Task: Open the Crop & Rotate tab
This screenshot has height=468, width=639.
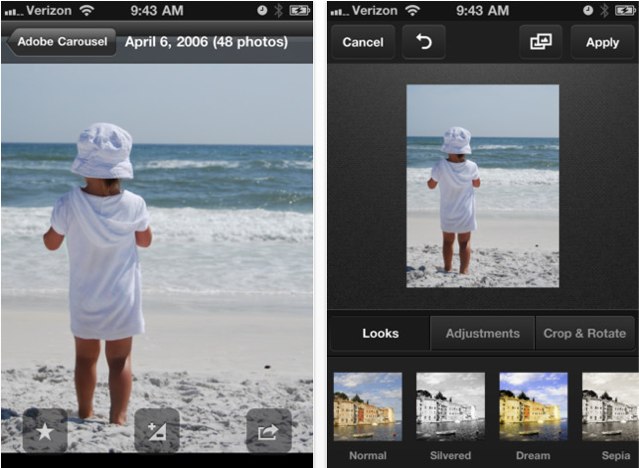Action: (585, 333)
